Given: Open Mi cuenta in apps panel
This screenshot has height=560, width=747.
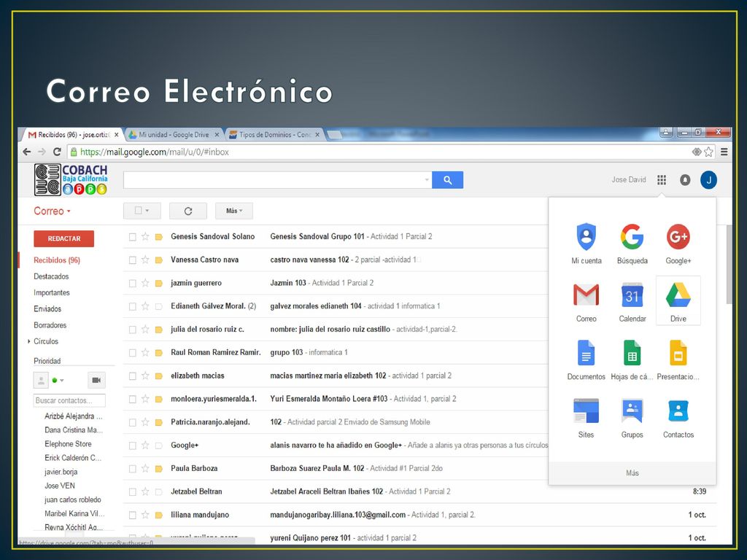Looking at the screenshot, I should [x=586, y=244].
